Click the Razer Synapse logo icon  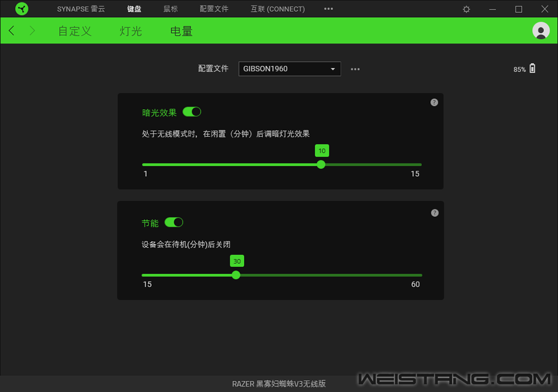coord(22,9)
